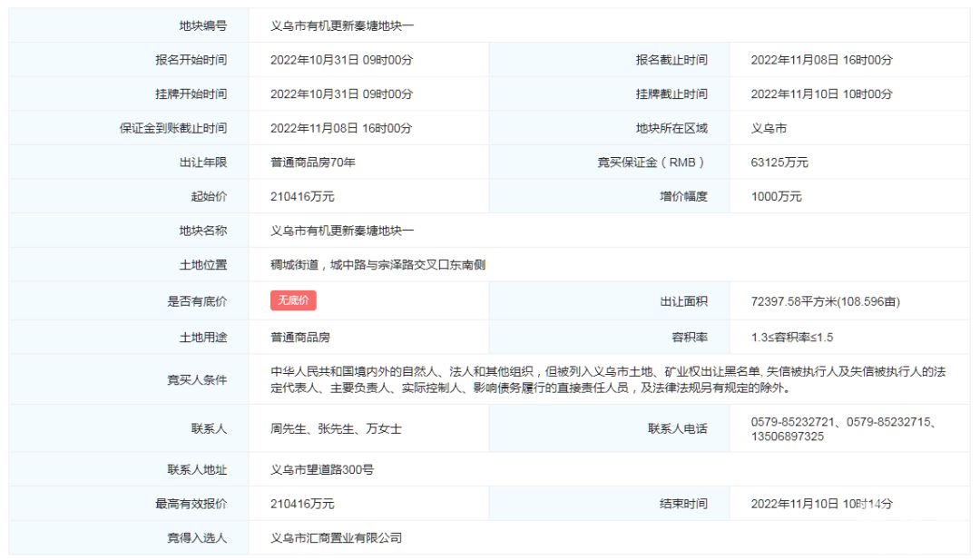Click the 结束时间 date value
This screenshot has height=560, width=980.
pyautogui.click(x=821, y=504)
